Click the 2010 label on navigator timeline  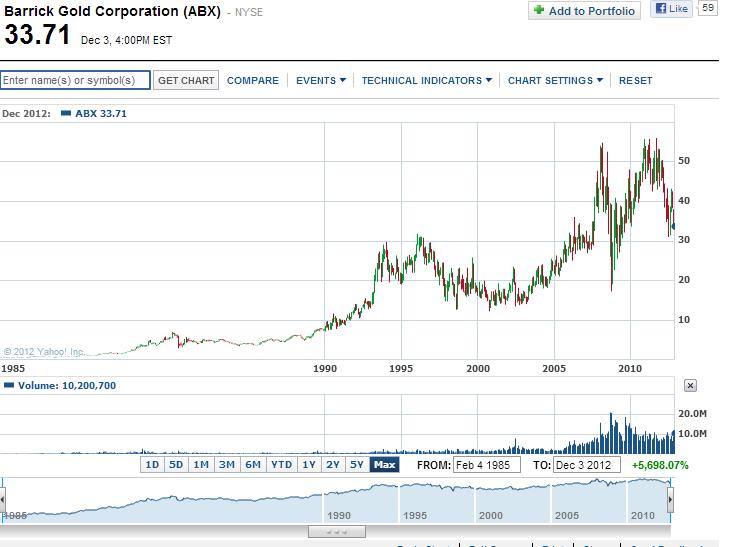coord(643,516)
